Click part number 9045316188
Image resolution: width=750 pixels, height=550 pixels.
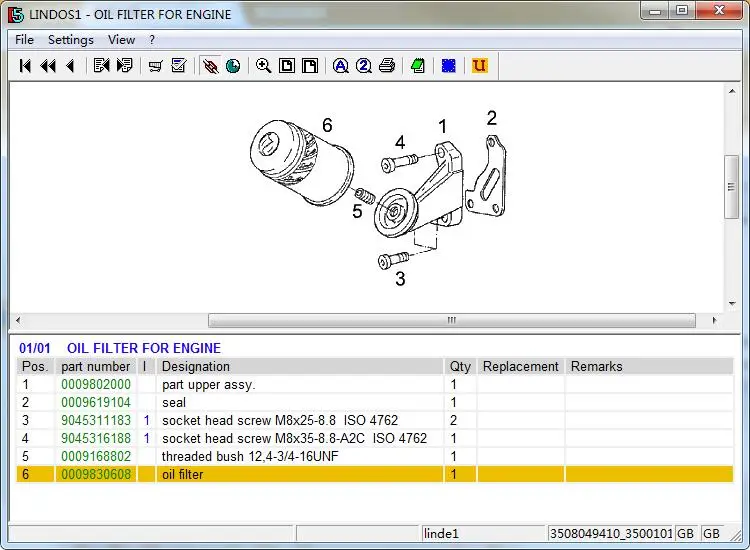(x=96, y=439)
